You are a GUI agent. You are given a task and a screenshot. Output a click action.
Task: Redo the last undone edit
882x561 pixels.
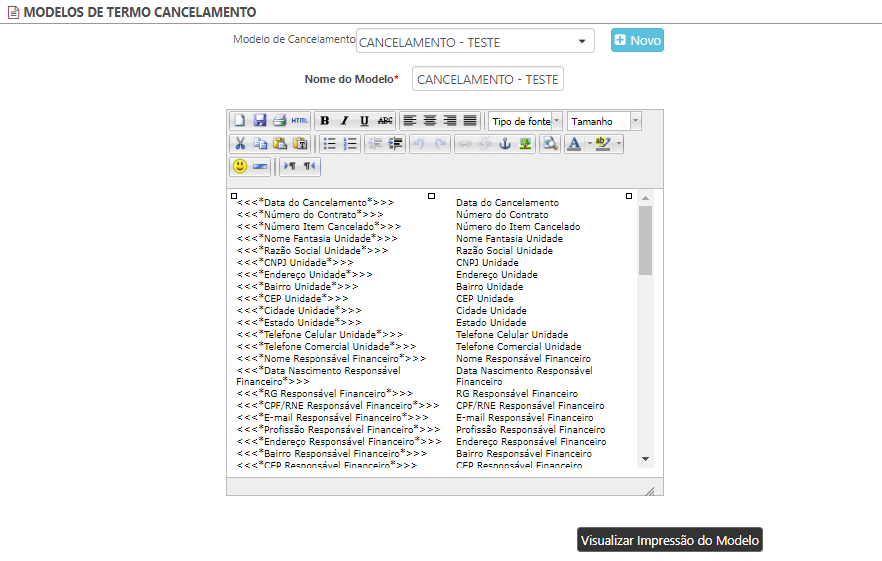(x=440, y=143)
